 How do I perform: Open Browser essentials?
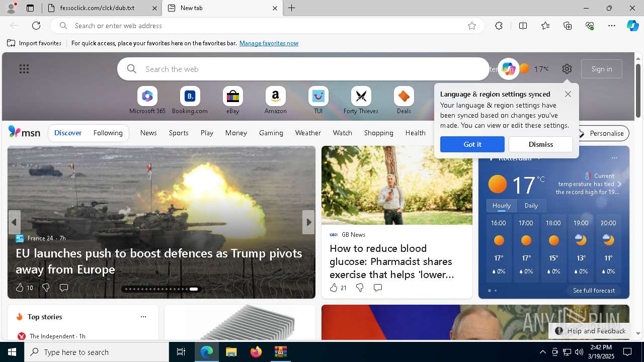click(x=590, y=26)
